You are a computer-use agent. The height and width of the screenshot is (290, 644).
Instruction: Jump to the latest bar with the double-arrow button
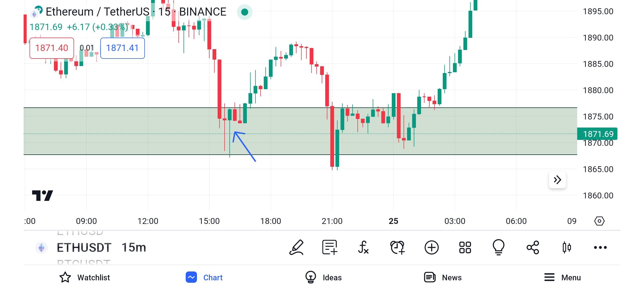tap(557, 180)
